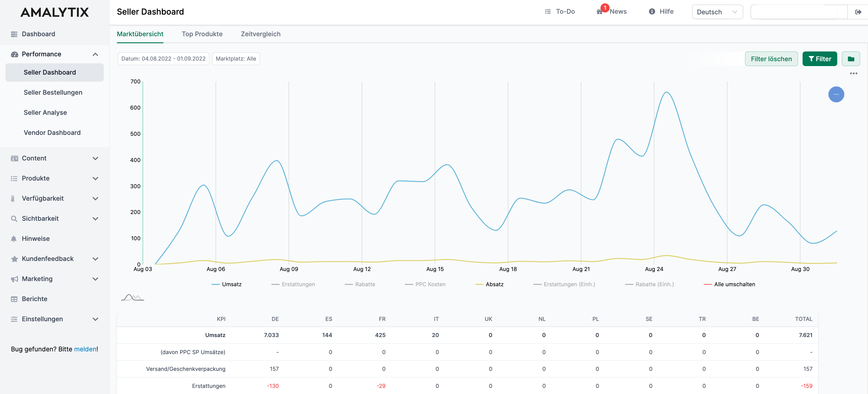The height and width of the screenshot is (394, 868).
Task: Click the FR Umsatz value 425
Action: coord(380,335)
